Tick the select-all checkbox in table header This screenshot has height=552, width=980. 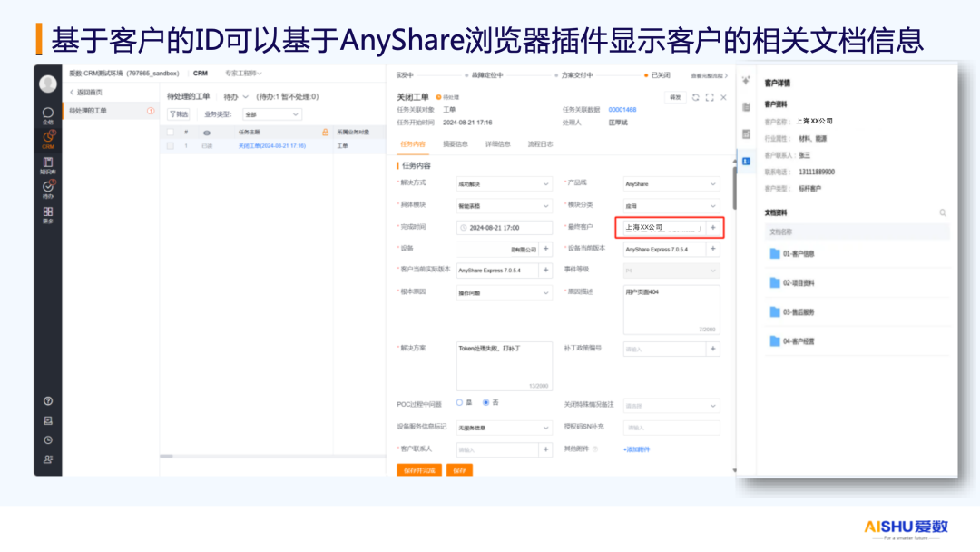(170, 132)
